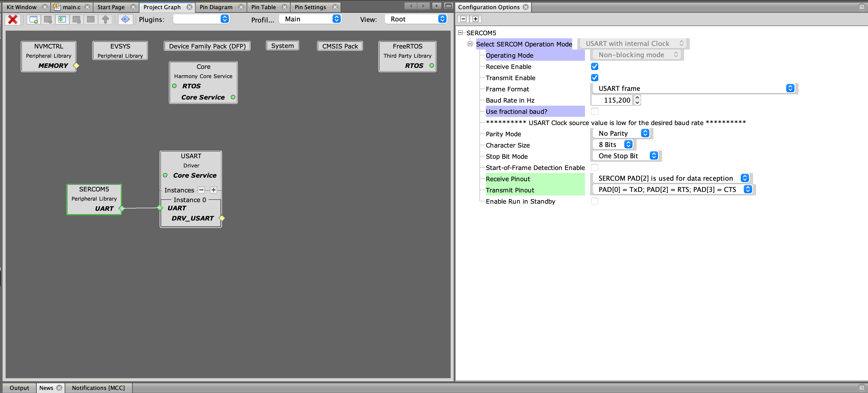Toggle Enable Run in Standby checkbox
The image size is (868, 393).
(x=594, y=201)
